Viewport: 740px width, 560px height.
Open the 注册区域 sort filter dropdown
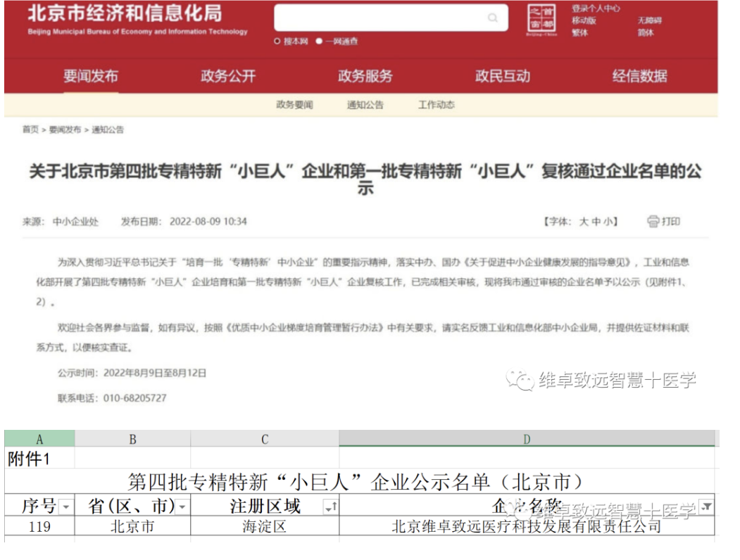[330, 507]
